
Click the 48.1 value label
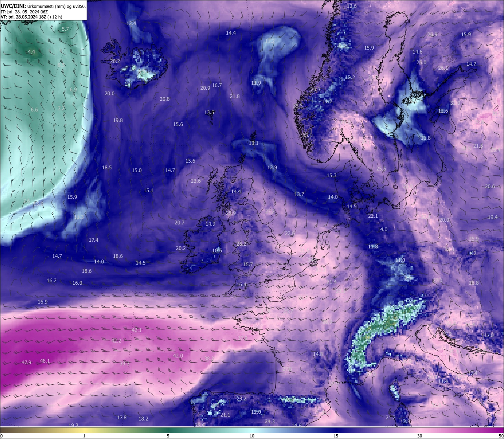click(x=45, y=361)
